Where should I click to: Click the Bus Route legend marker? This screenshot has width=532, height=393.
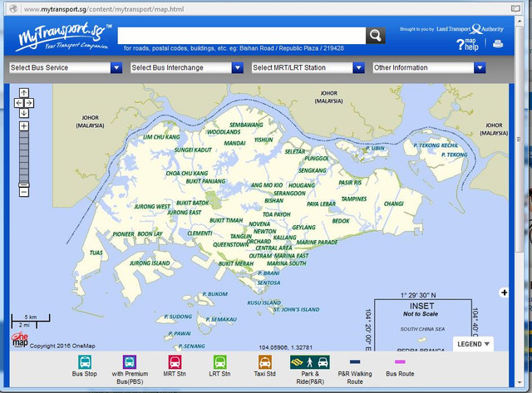400,361
